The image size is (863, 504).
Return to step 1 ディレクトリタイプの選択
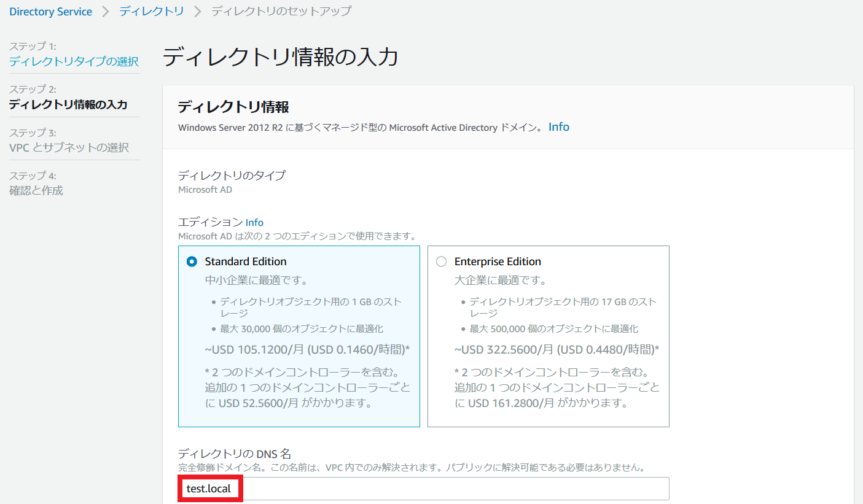[74, 61]
